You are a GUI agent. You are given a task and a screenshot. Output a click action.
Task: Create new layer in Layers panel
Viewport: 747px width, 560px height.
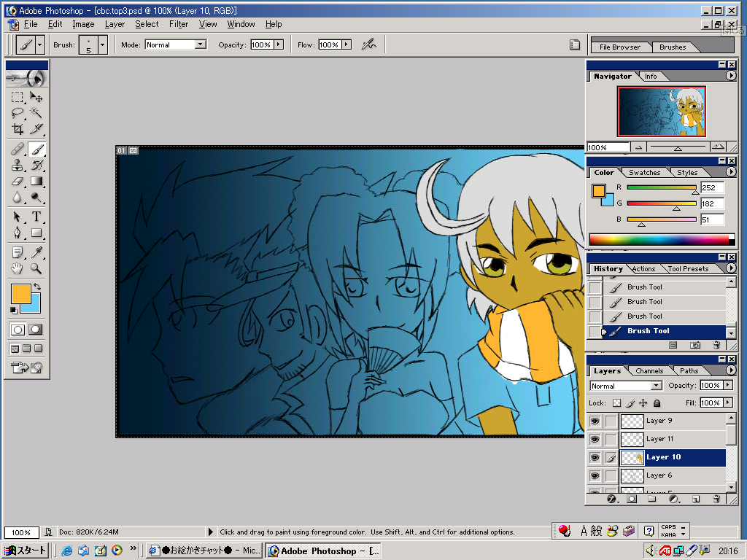point(696,499)
